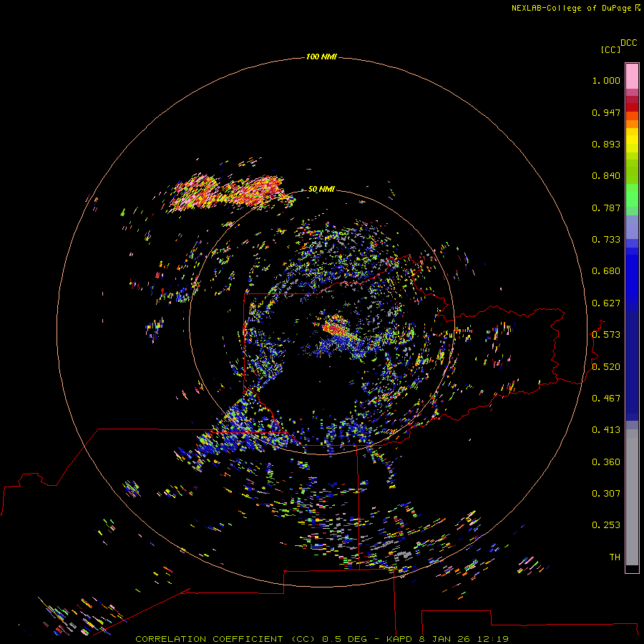Pick the bright green segment of the color bar
The width and height of the screenshot is (644, 644).
click(632, 195)
